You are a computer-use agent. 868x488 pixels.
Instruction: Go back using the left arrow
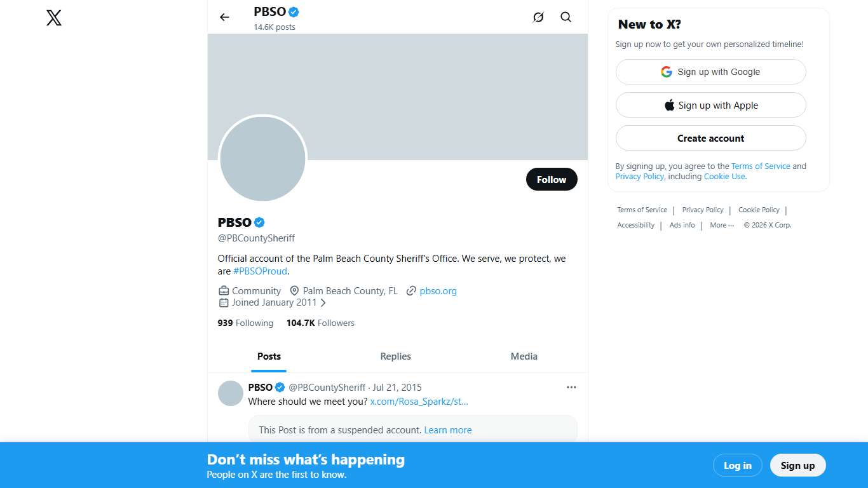click(224, 17)
